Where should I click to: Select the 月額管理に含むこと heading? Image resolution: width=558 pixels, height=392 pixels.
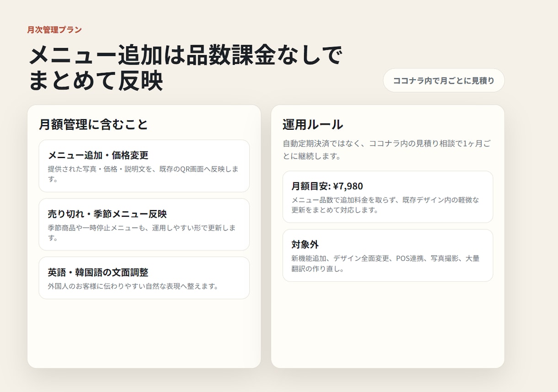(93, 124)
